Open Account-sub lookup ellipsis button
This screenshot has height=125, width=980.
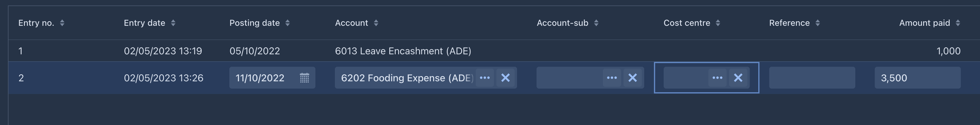(x=612, y=78)
